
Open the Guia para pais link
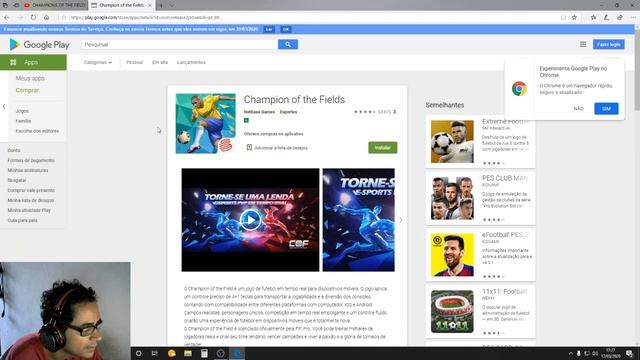[22, 220]
